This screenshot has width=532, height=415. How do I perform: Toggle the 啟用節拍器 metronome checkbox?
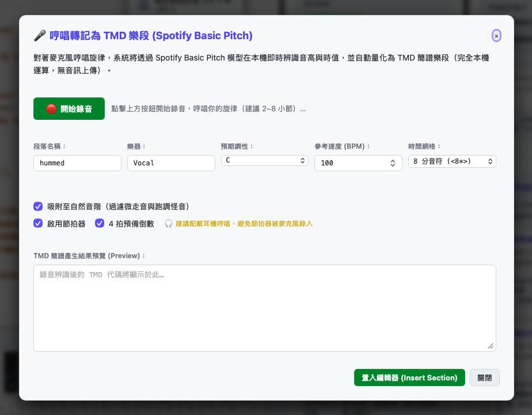(38, 224)
